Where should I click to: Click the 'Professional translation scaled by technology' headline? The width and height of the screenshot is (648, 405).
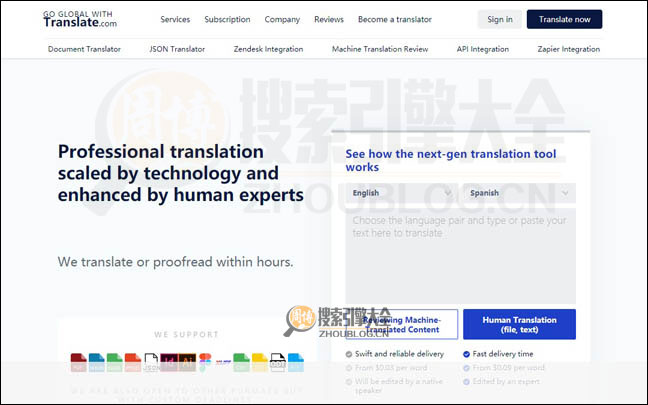click(181, 173)
